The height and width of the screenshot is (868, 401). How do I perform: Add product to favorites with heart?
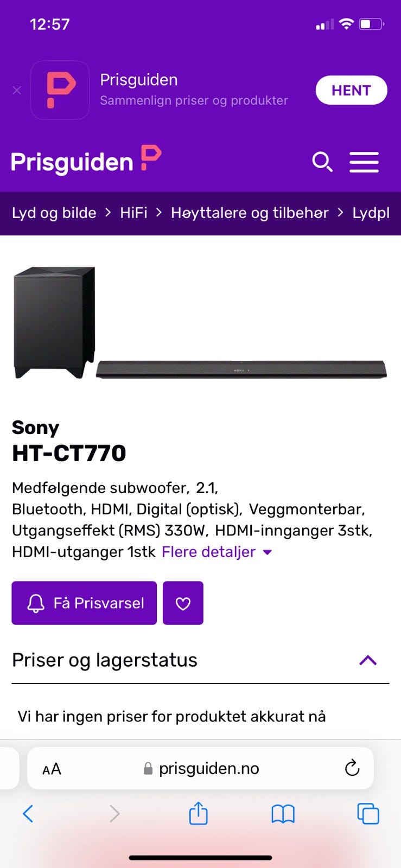pyautogui.click(x=183, y=603)
